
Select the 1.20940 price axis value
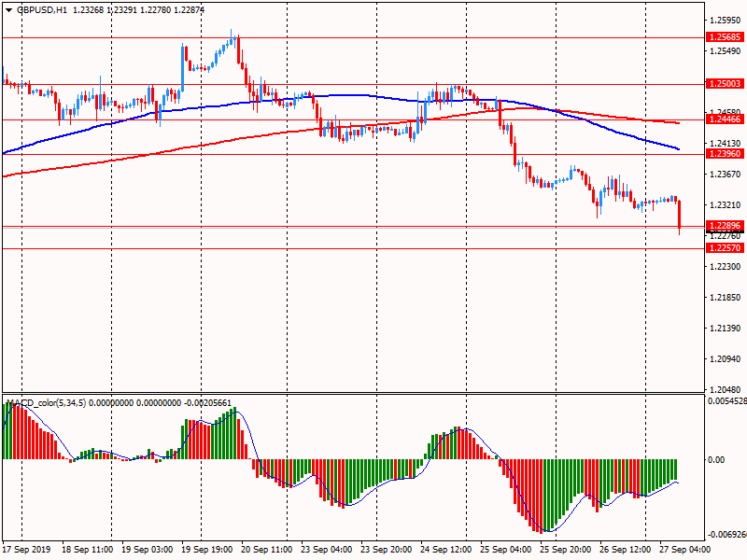pos(726,359)
